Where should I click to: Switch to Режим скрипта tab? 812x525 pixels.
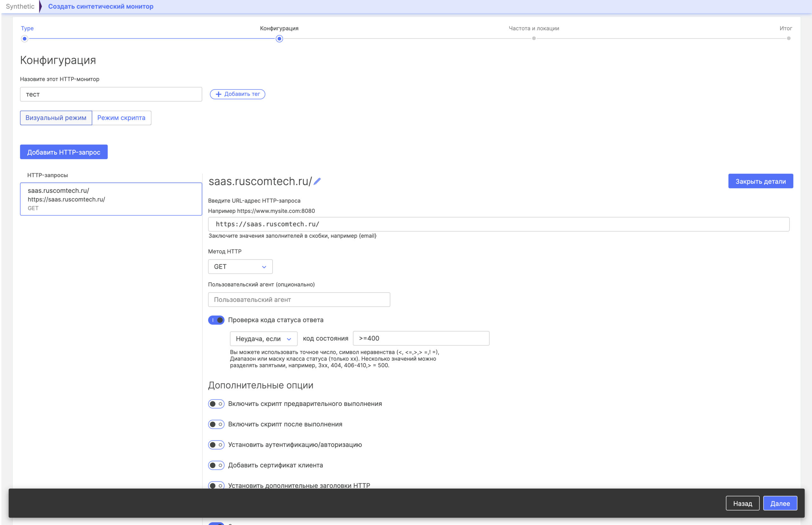pos(121,118)
